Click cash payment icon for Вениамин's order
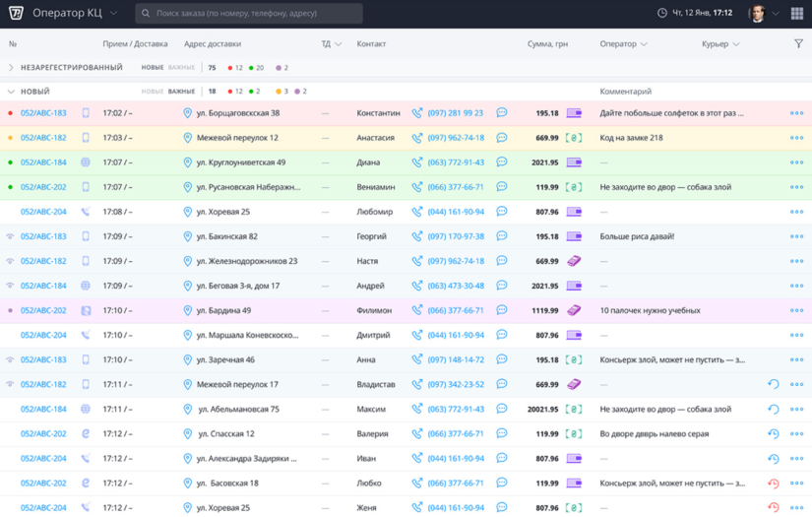812x517 pixels. tap(574, 187)
